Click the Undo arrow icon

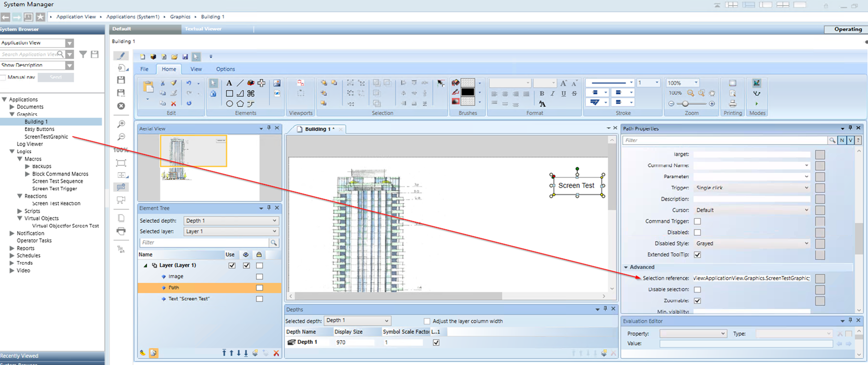[x=189, y=83]
